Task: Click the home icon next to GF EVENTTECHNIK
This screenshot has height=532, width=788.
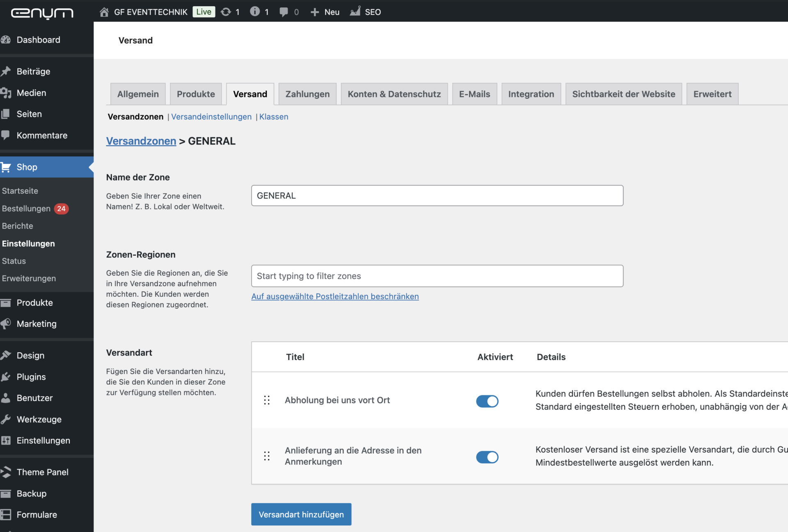Action: (104, 12)
